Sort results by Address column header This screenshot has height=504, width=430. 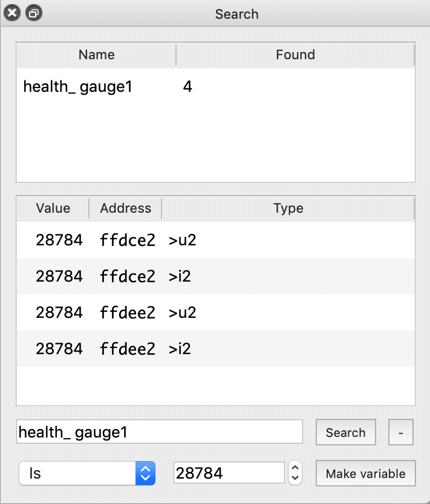[125, 208]
